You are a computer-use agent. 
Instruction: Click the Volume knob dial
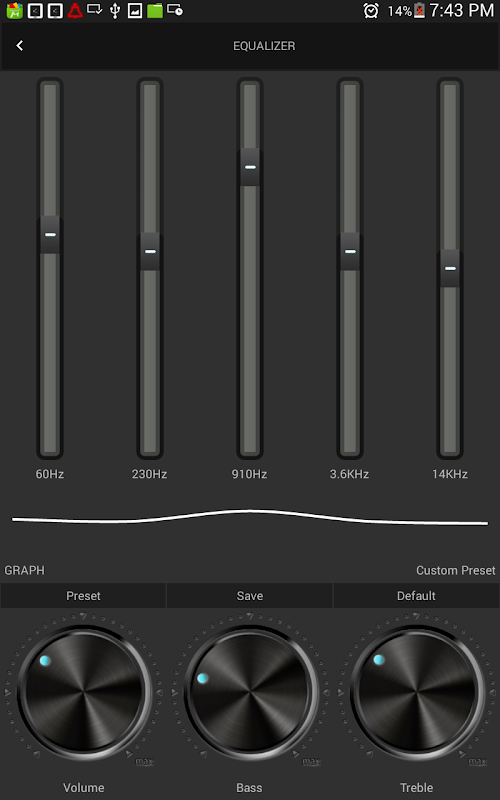pos(84,693)
